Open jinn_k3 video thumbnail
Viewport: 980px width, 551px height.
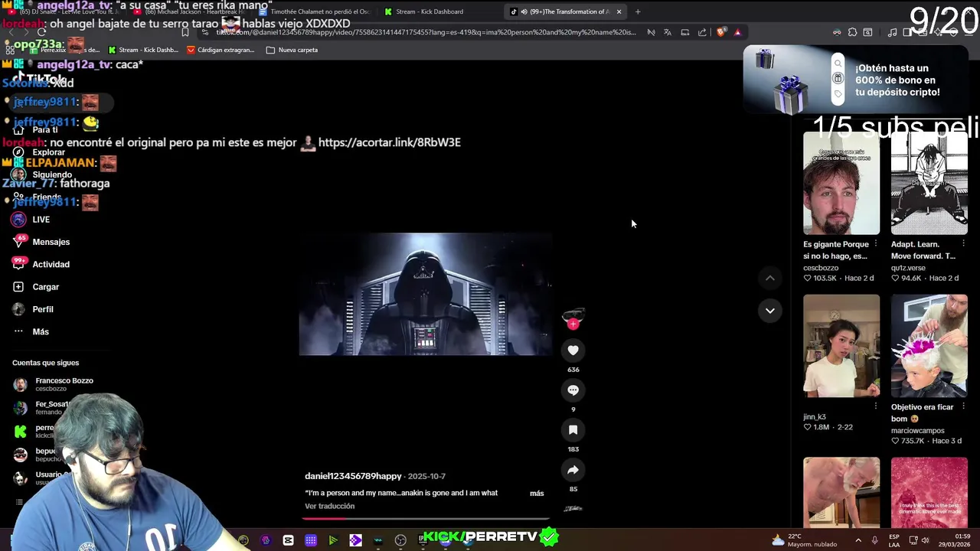(x=841, y=346)
